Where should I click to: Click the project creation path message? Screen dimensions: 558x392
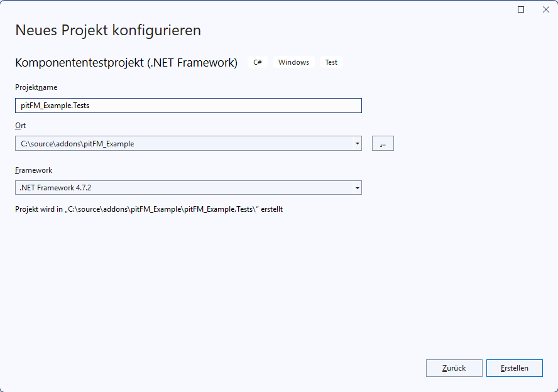pyautogui.click(x=149, y=209)
